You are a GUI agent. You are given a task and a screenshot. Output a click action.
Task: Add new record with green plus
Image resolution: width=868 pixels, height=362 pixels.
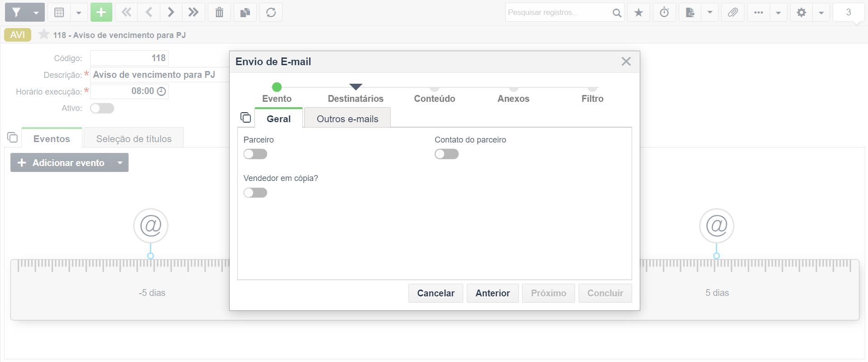point(101,12)
